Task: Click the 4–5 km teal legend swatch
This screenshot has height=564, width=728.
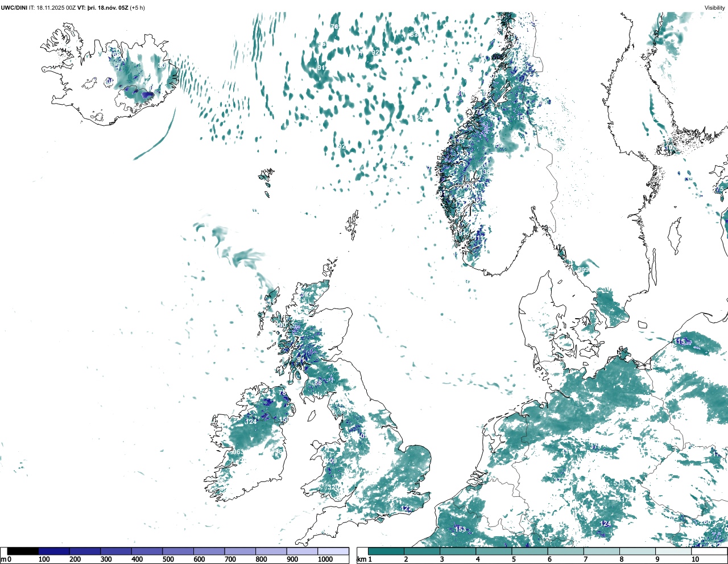Action: point(494,551)
